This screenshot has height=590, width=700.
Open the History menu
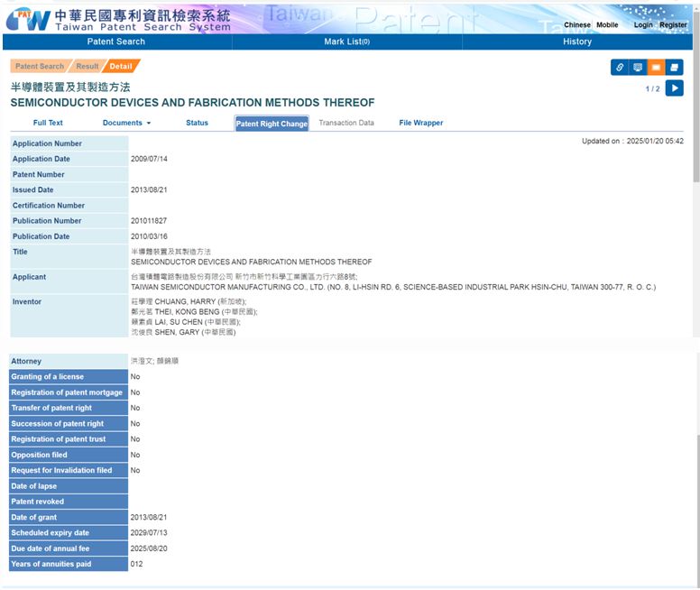tap(577, 41)
